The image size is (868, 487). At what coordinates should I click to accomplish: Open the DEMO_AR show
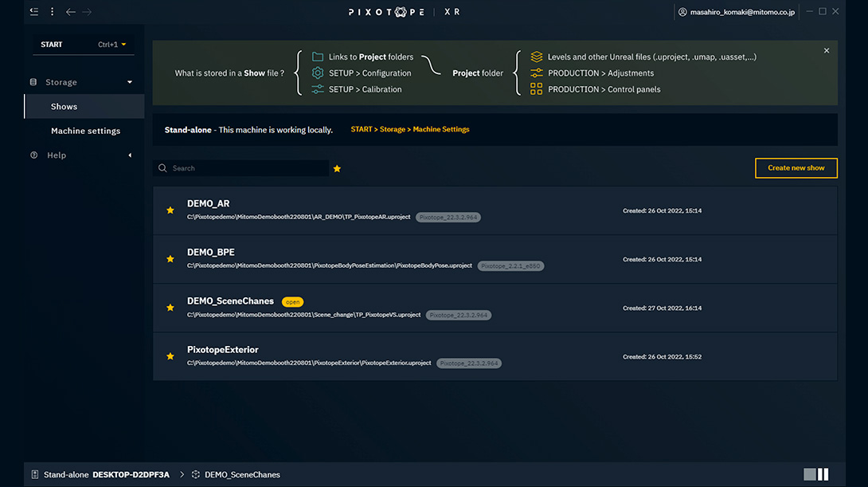208,203
